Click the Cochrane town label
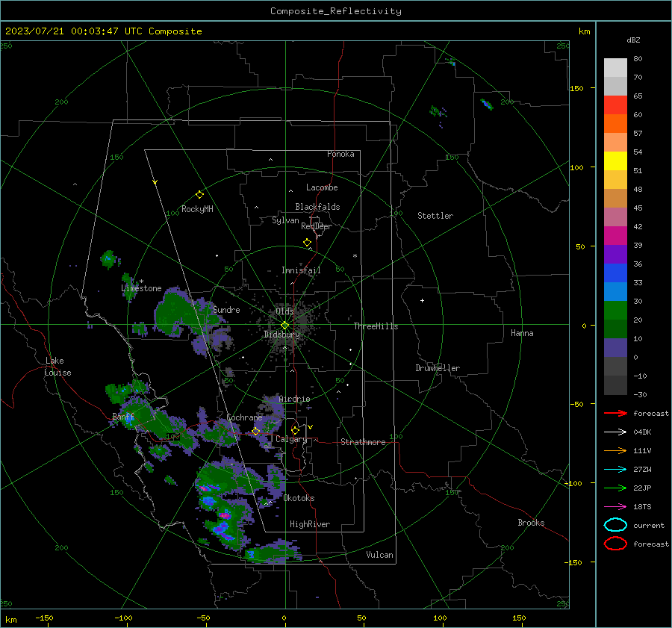Viewport: 672px width, 628px height. (244, 417)
